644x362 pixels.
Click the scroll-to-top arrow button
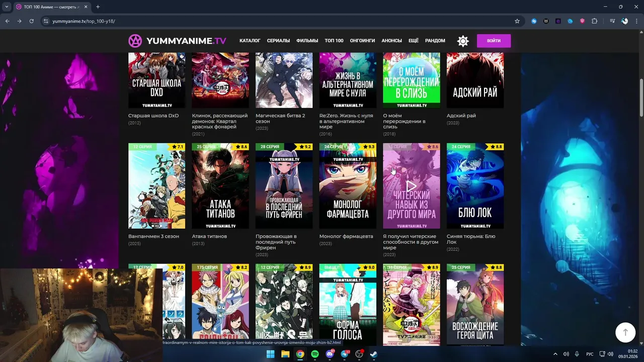click(626, 332)
